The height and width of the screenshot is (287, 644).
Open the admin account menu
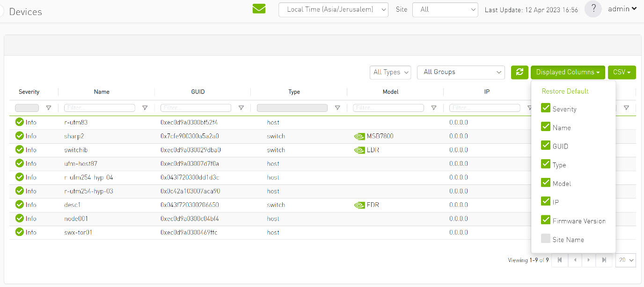[622, 8]
